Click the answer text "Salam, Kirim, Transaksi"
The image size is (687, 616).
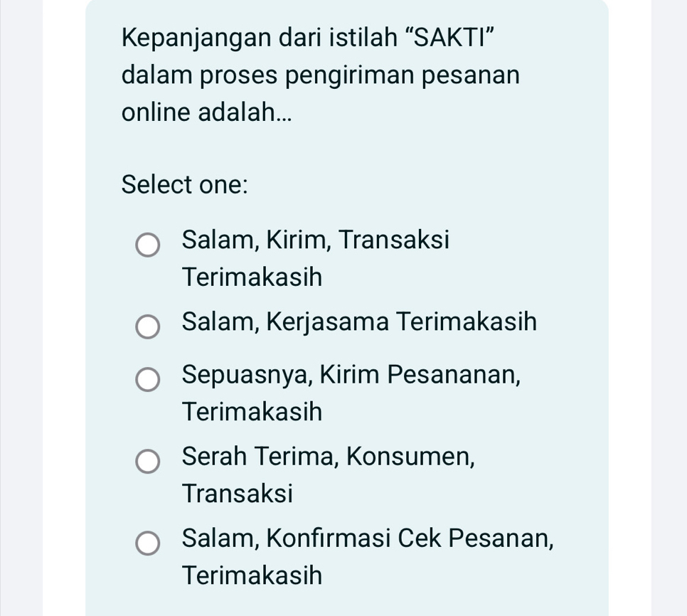(x=315, y=240)
